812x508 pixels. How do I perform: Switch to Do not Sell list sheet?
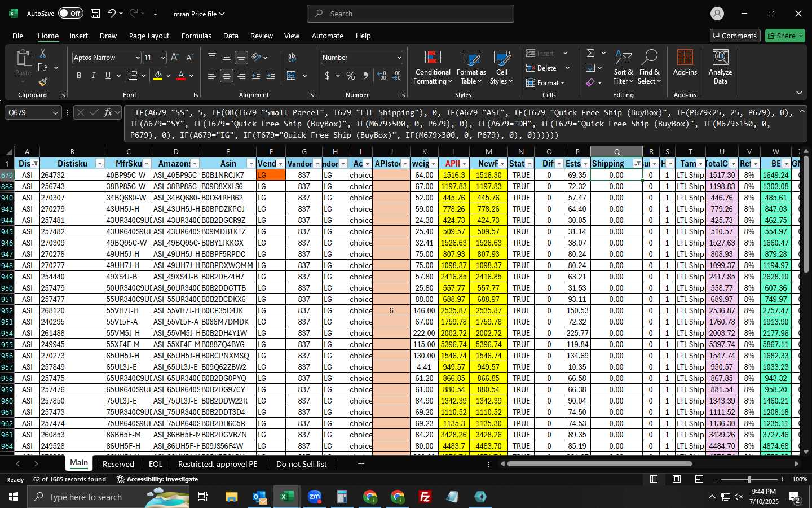(301, 464)
